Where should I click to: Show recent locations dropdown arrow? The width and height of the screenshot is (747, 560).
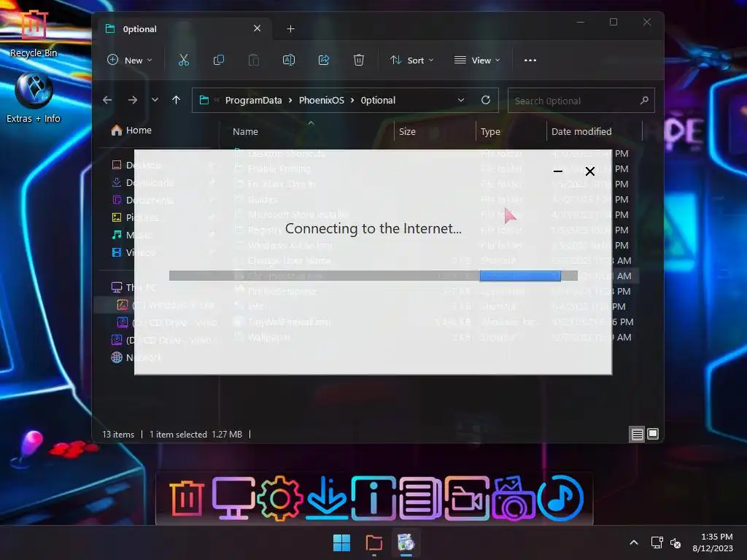155,100
